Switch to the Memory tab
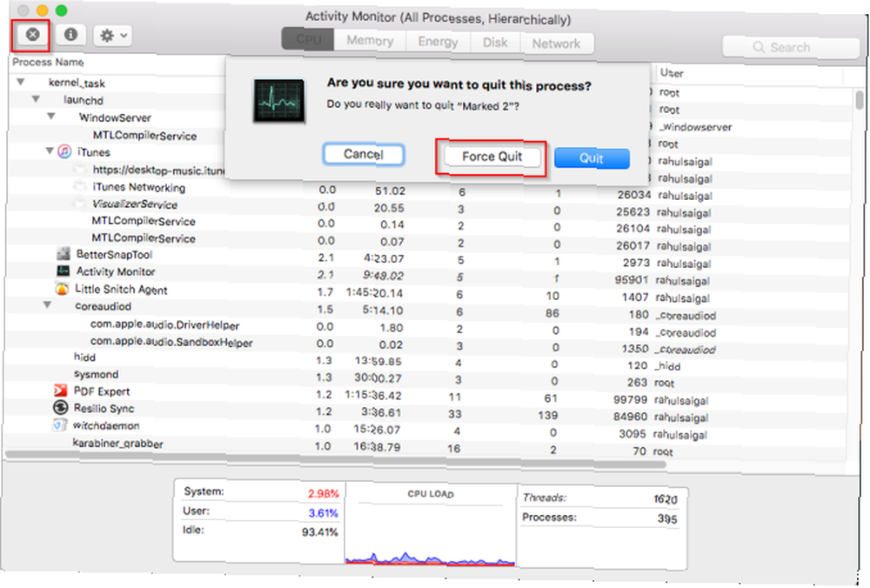 pos(370,41)
